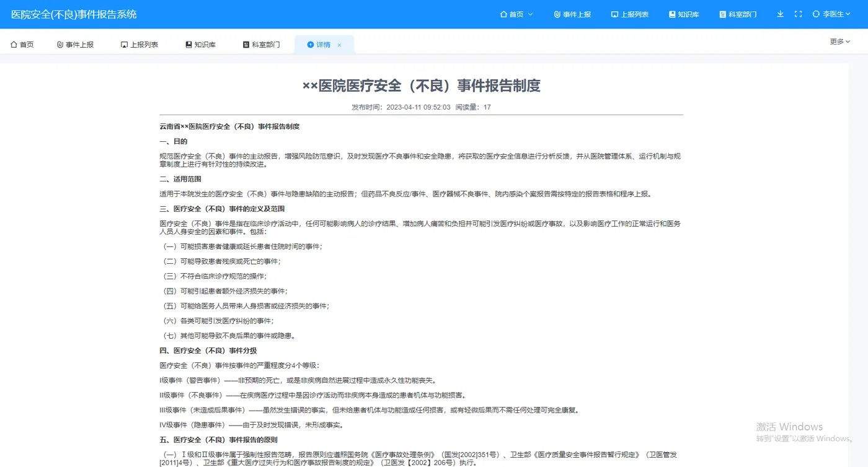
Task: Switch to the 事件上报 tab in tab bar
Action: (75, 45)
